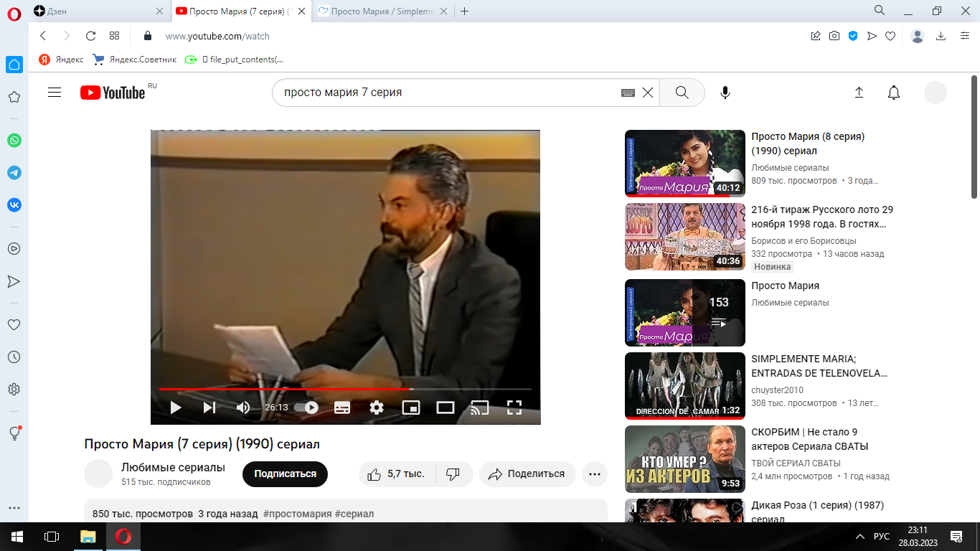The height and width of the screenshot is (551, 980).
Task: Open the file_put_contents bookmark
Action: [x=235, y=60]
